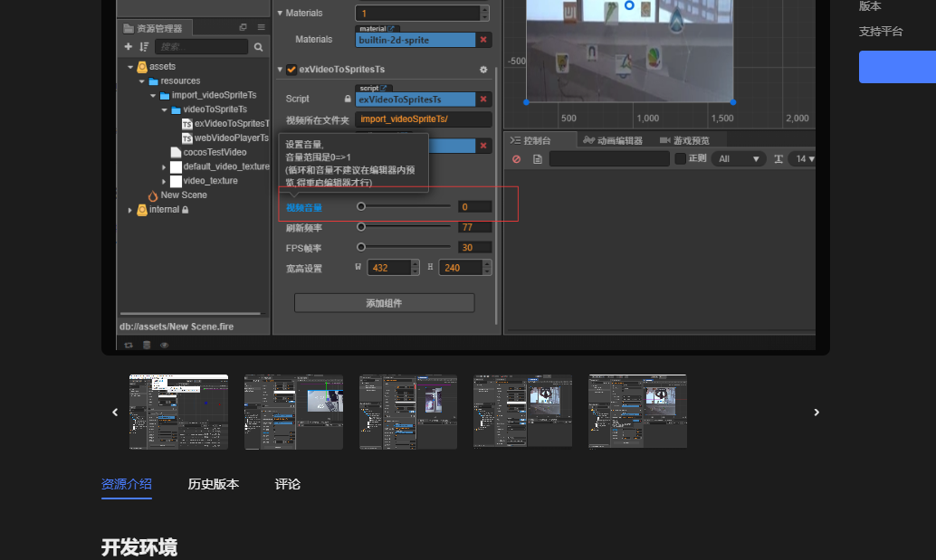Click the height H stepper arrows
936x560 pixels.
click(x=487, y=268)
